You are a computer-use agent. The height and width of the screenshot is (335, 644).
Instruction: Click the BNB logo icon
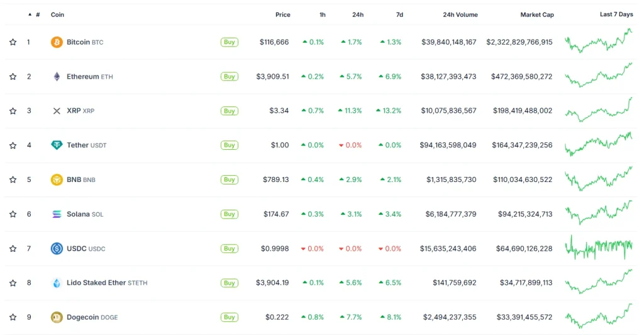click(57, 179)
